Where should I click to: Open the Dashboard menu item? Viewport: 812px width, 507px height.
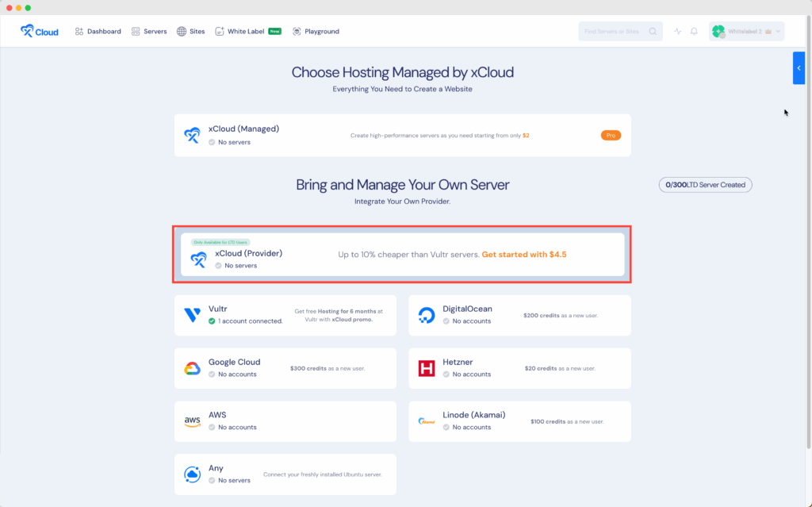click(x=98, y=32)
